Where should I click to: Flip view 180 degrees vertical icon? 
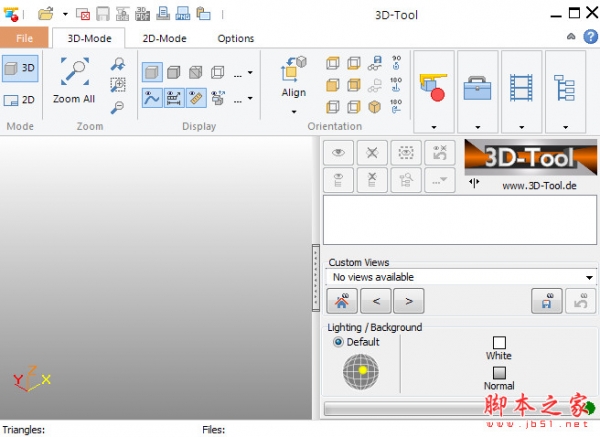coord(396,85)
